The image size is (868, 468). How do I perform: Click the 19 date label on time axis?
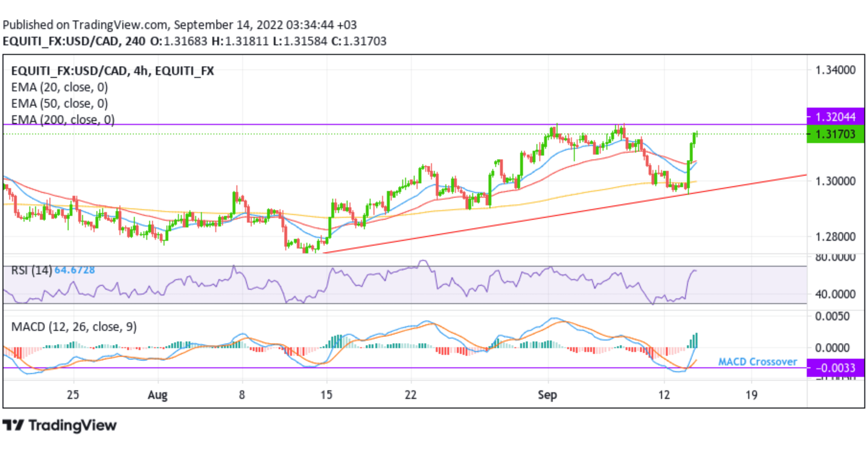[752, 394]
